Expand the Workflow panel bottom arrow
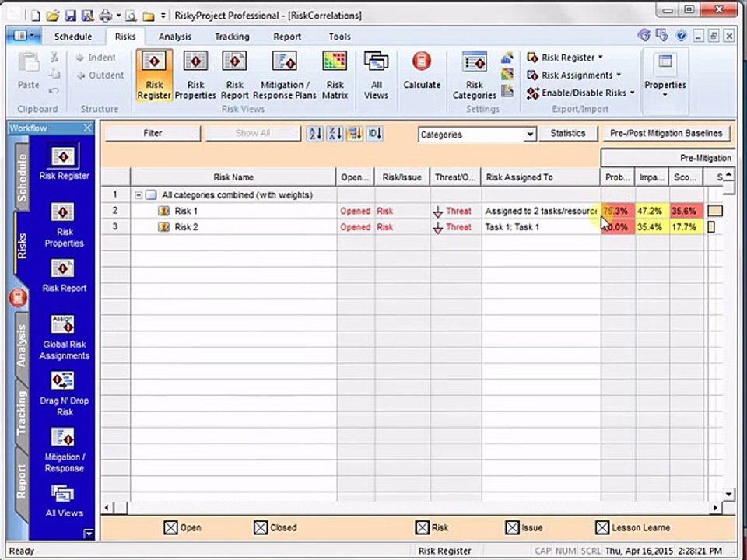Screen dimensions: 747x560 [89, 534]
